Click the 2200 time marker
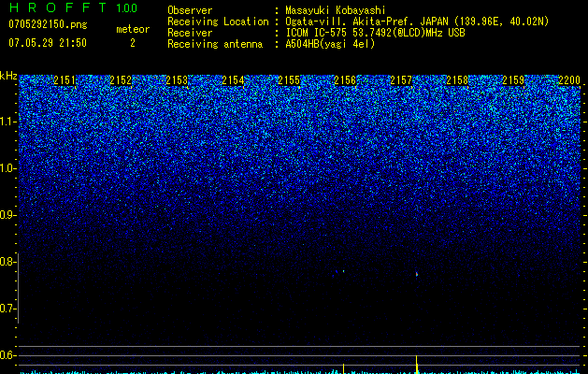The height and width of the screenshot is (374, 588). 569,80
